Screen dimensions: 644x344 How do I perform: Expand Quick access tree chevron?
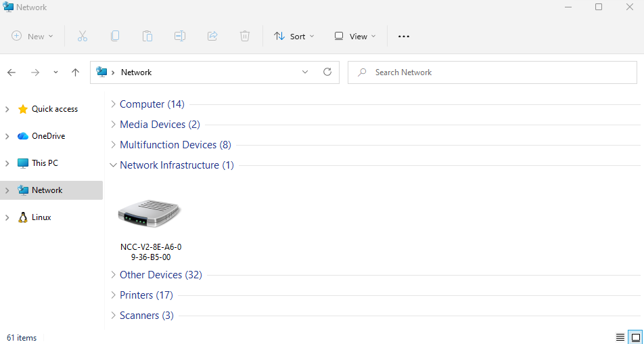[7, 109]
